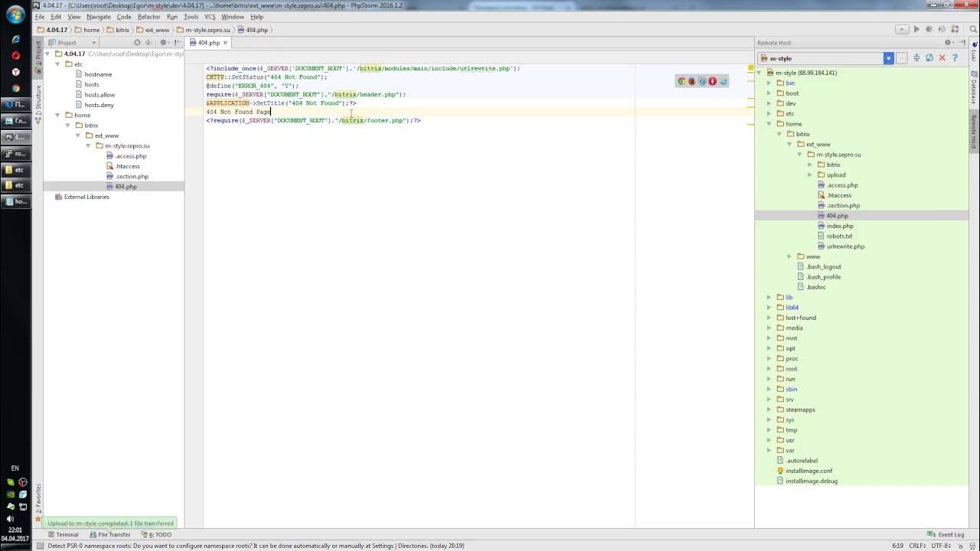Click browse '...' button next to m-style
980x551 pixels.
[902, 58]
